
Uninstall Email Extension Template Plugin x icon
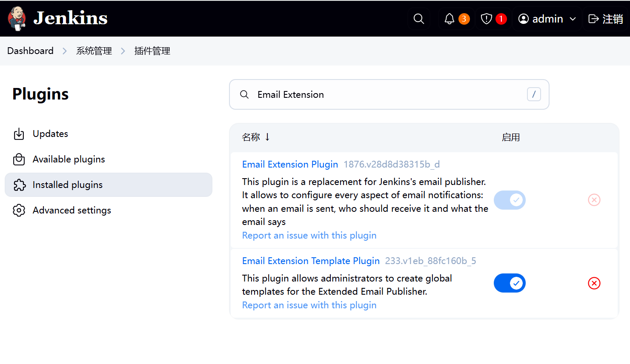tap(594, 283)
